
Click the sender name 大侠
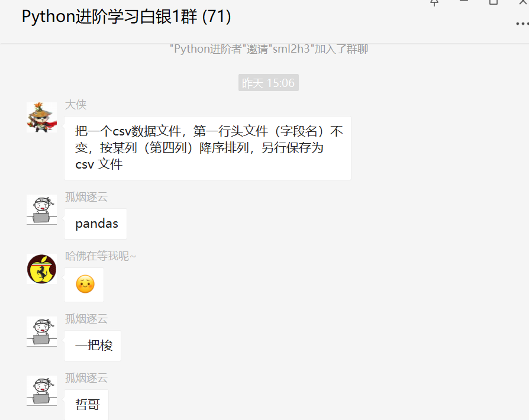click(x=76, y=105)
